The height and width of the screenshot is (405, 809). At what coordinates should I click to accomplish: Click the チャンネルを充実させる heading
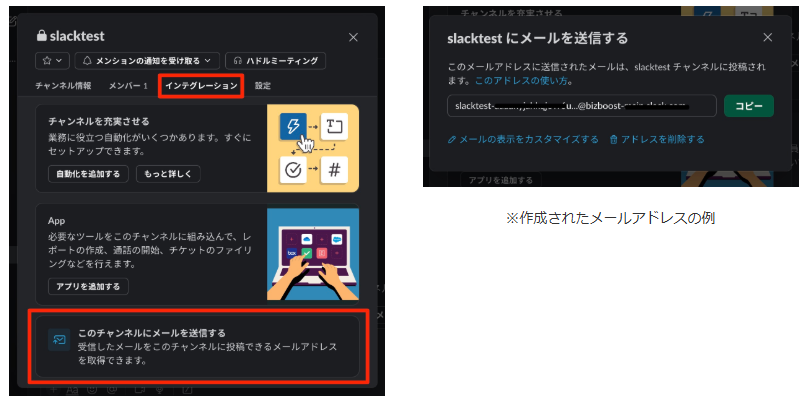pyautogui.click(x=99, y=121)
